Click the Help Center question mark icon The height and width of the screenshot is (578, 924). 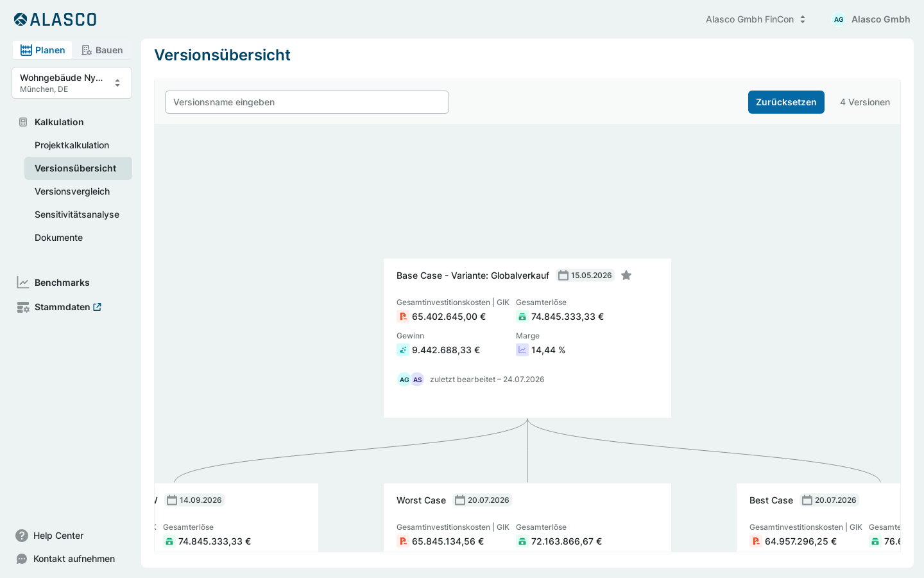[22, 536]
